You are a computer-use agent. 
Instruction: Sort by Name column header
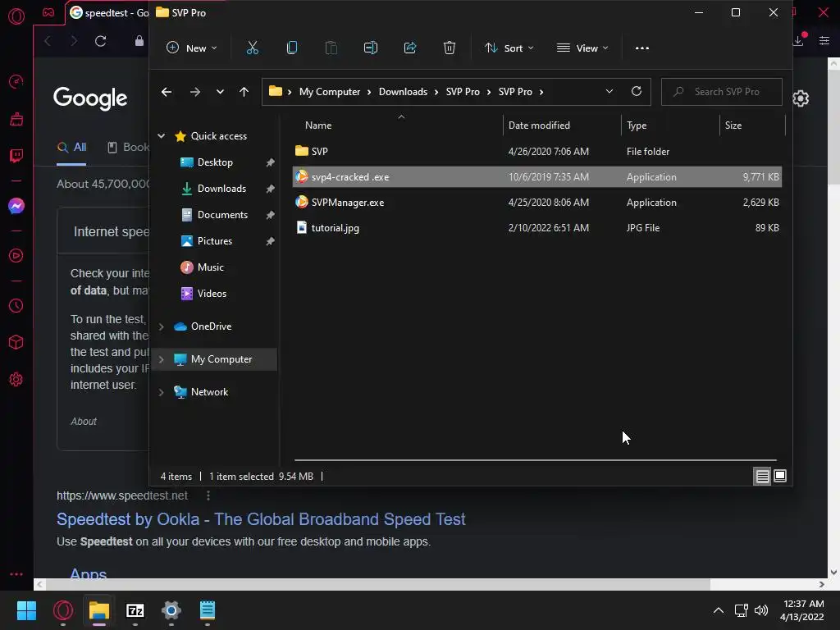pos(318,126)
